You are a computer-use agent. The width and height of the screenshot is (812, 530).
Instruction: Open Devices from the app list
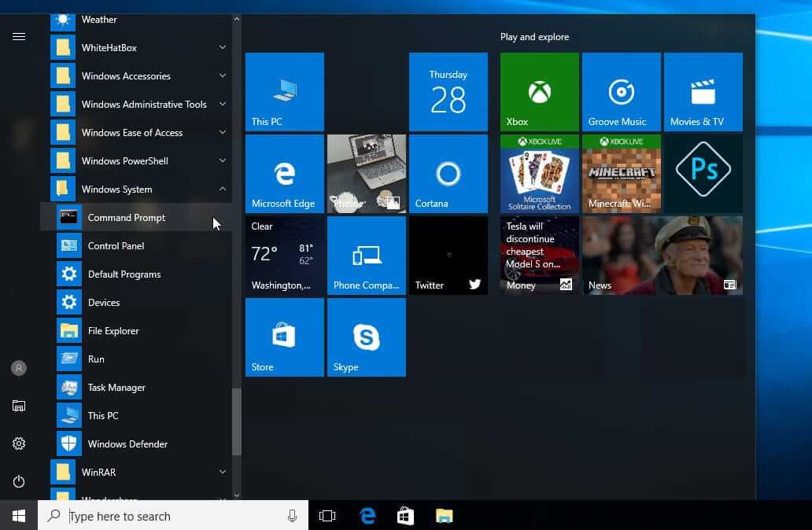click(135, 302)
